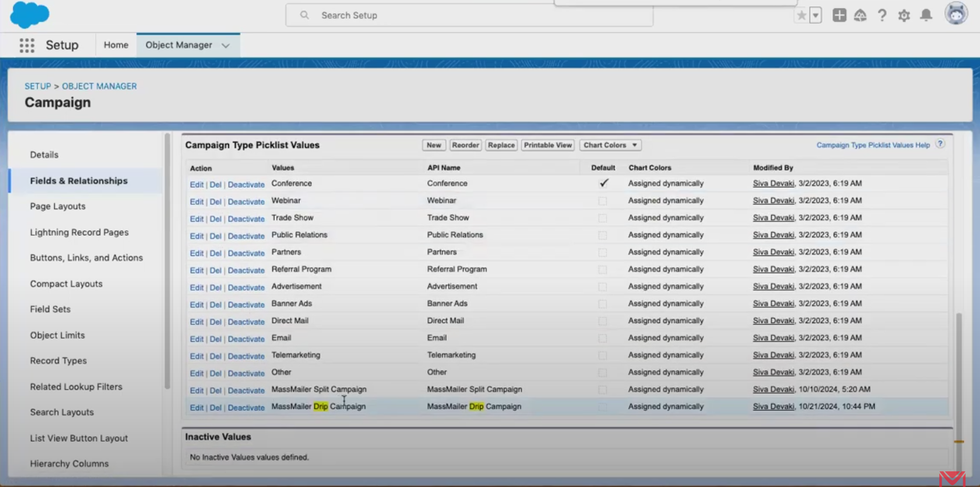Toggle the Default checkbox for Advertisement
Screen dimensions: 980x487
[x=603, y=287]
